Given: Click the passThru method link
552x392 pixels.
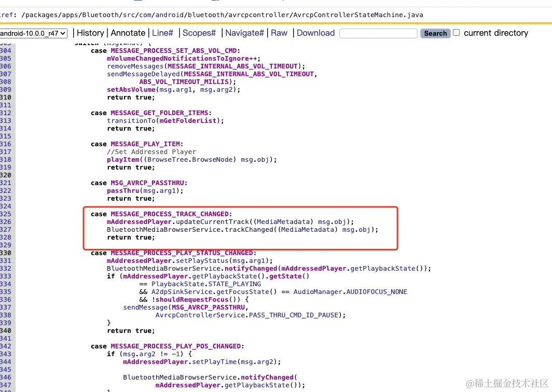Looking at the screenshot, I should point(123,191).
